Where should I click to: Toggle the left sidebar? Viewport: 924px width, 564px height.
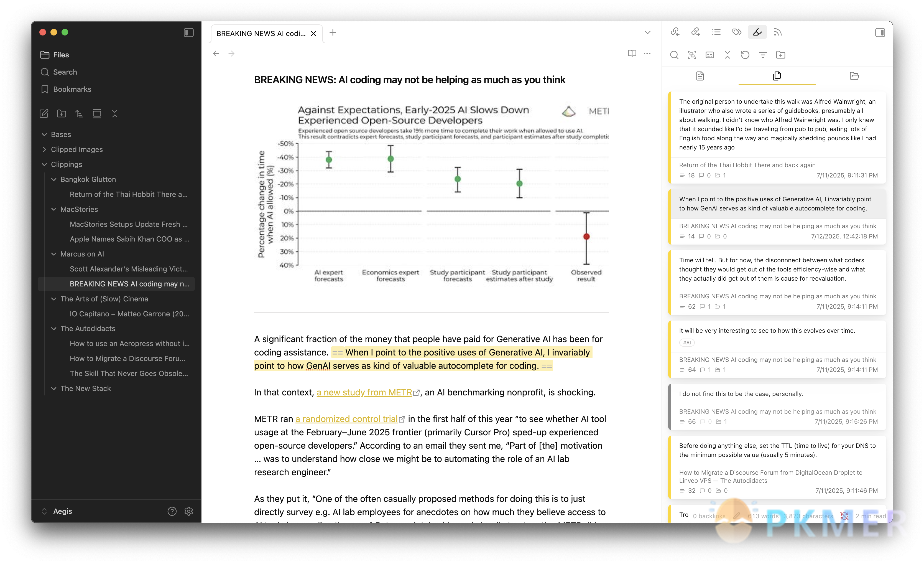coord(189,33)
